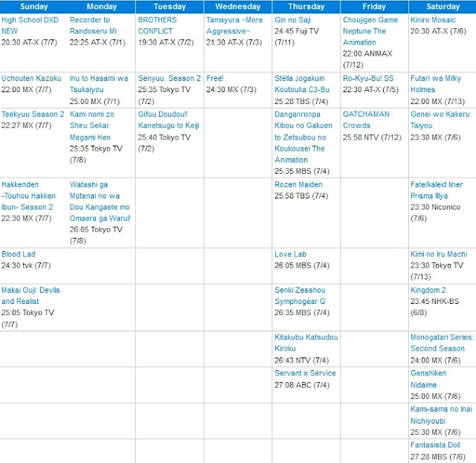The height and width of the screenshot is (463, 476).
Task: Open Choujigen Game Neptune The Animation
Action: [370, 31]
